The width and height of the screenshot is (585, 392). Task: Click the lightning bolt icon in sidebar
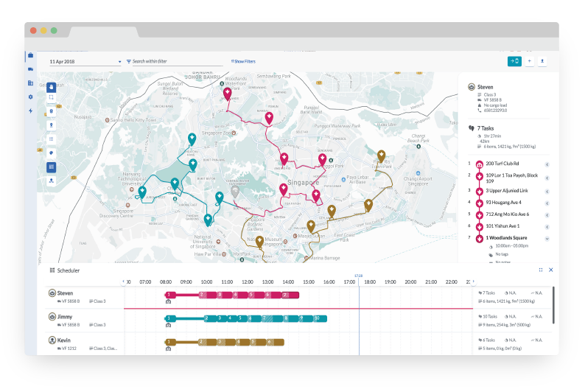coord(31,111)
